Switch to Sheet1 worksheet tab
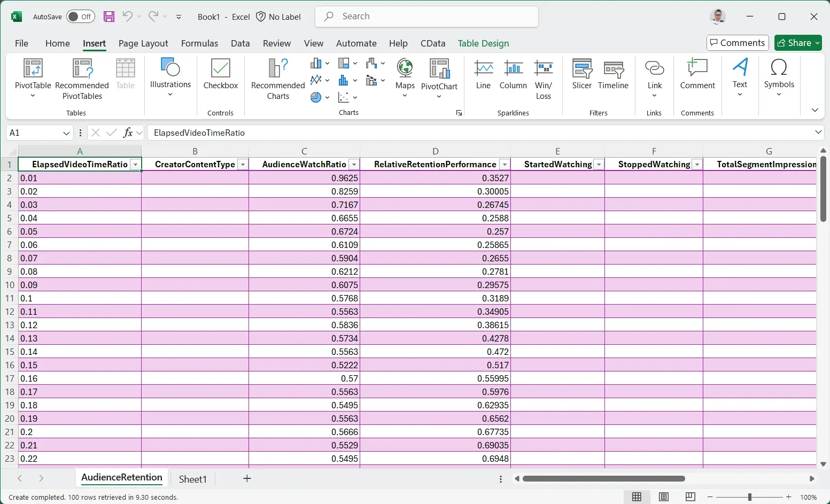This screenshot has width=830, height=504. click(192, 479)
